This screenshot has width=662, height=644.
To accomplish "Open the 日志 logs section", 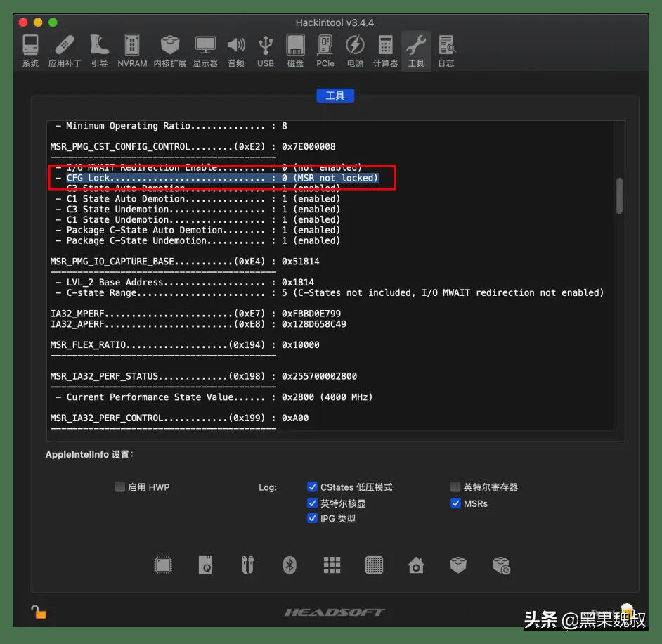I will pos(446,51).
